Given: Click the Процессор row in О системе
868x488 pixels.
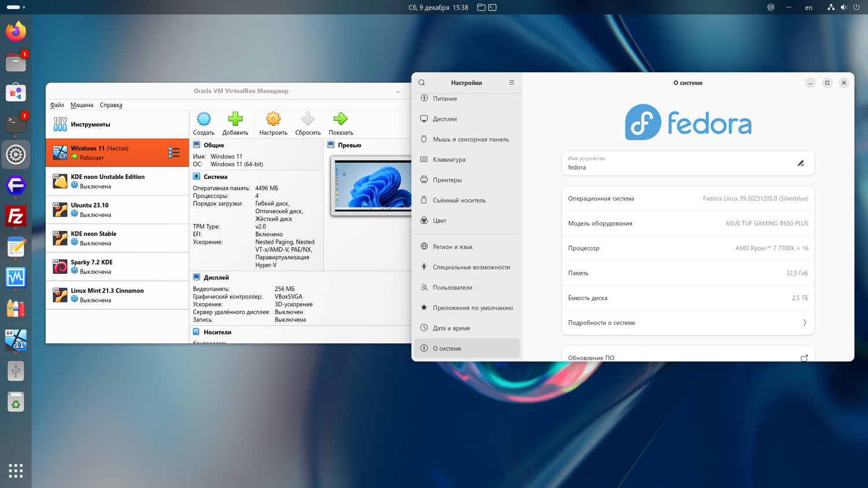Looking at the screenshot, I should 688,248.
